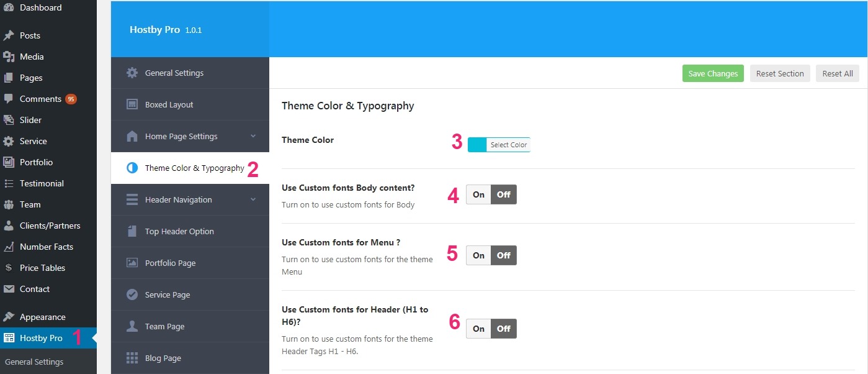This screenshot has width=868, height=374.
Task: Click the Service Page checkmark icon
Action: coord(132,294)
